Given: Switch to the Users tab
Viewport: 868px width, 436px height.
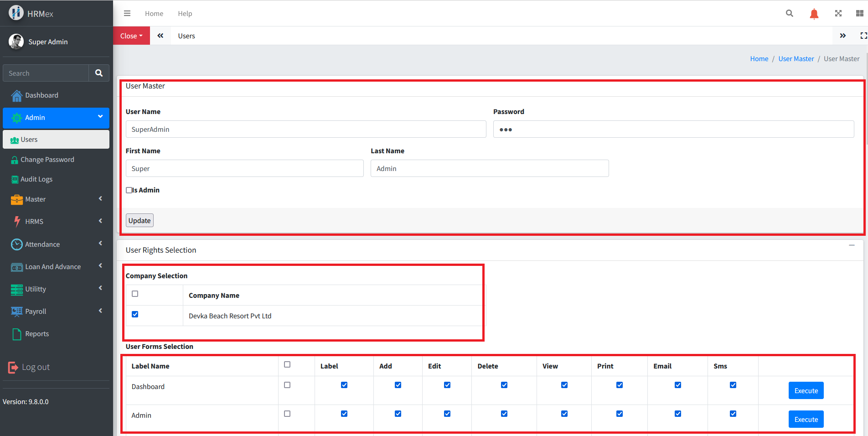Looking at the screenshot, I should (186, 36).
